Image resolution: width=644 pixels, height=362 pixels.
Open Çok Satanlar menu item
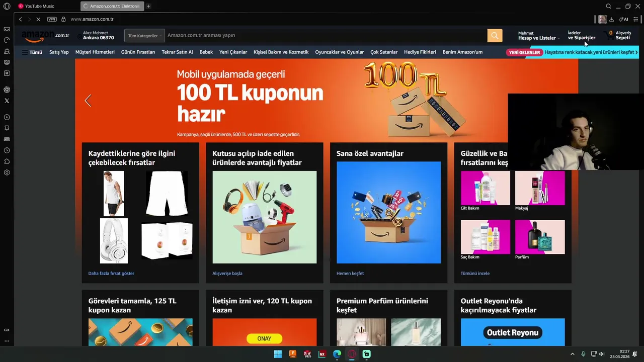click(x=384, y=52)
